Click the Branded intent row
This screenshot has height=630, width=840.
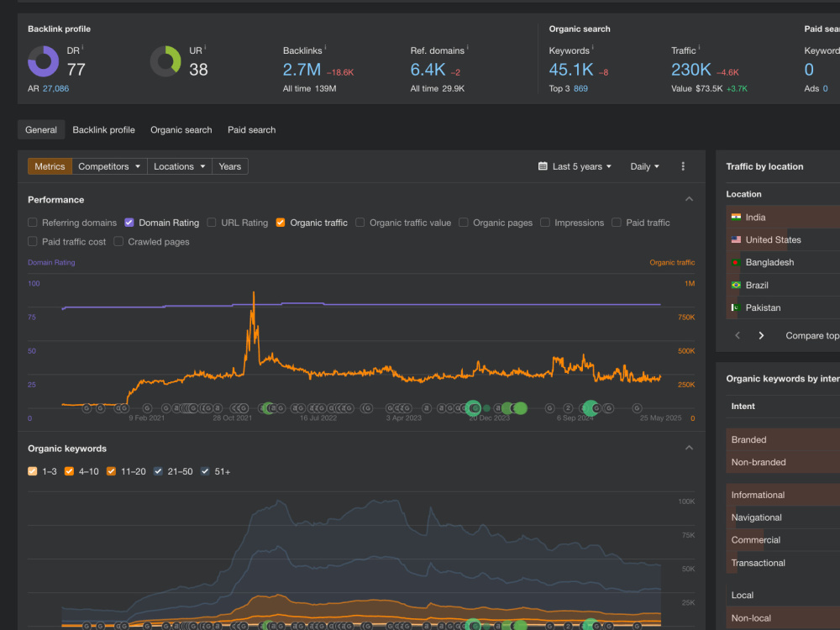point(783,439)
